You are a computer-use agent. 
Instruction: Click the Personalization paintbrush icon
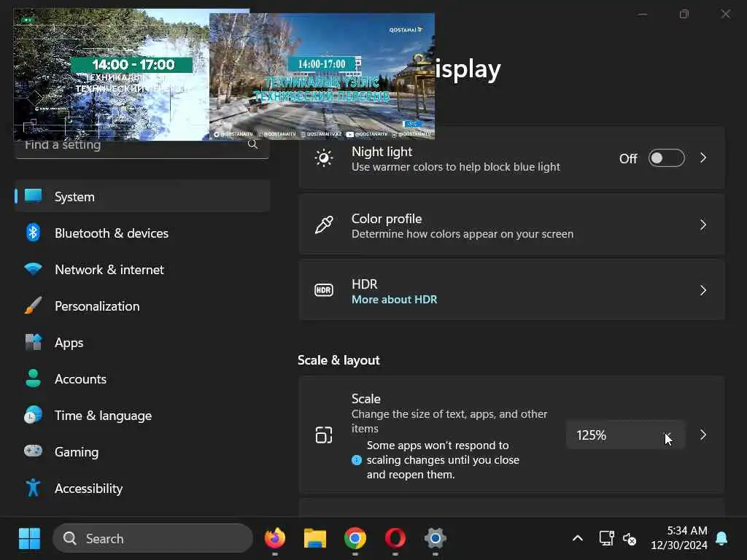tap(33, 306)
